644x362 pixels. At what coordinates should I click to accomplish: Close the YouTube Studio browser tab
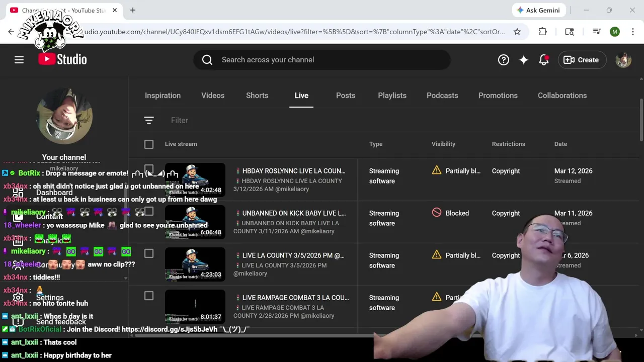click(x=115, y=10)
